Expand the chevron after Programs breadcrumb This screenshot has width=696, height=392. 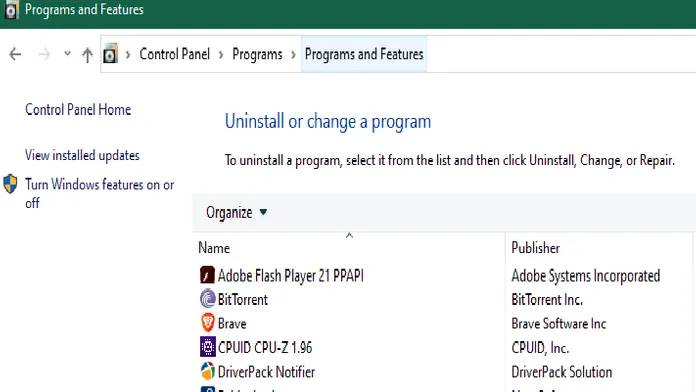(x=293, y=55)
